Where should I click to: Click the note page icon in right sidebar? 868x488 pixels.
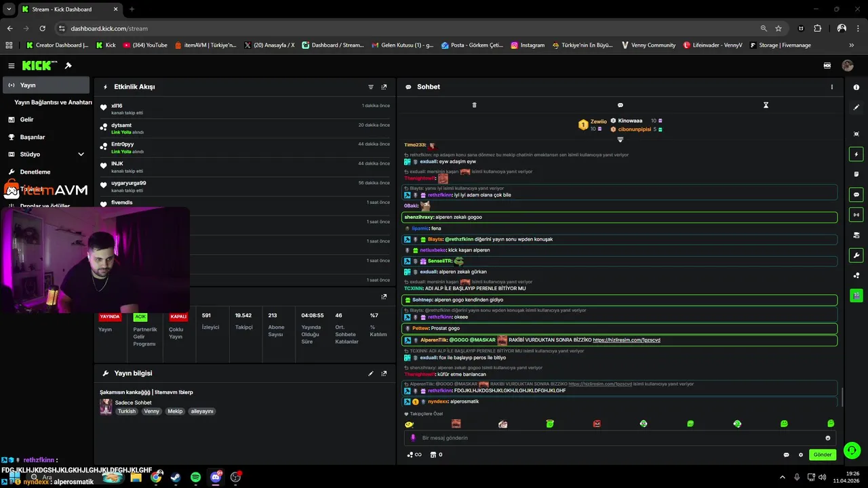coord(856,174)
